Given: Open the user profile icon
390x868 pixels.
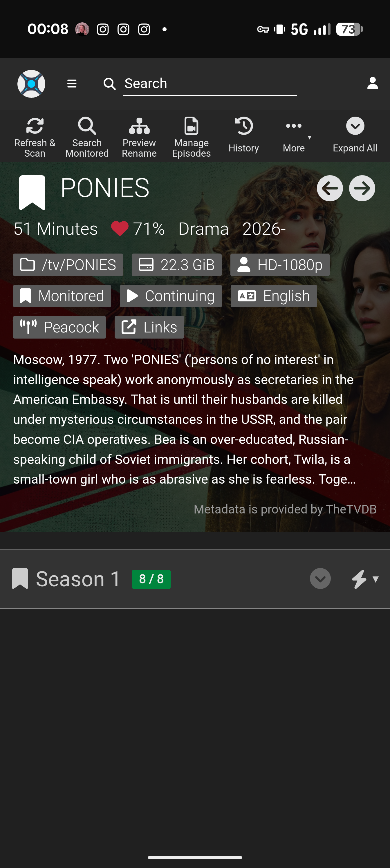Looking at the screenshot, I should 373,83.
